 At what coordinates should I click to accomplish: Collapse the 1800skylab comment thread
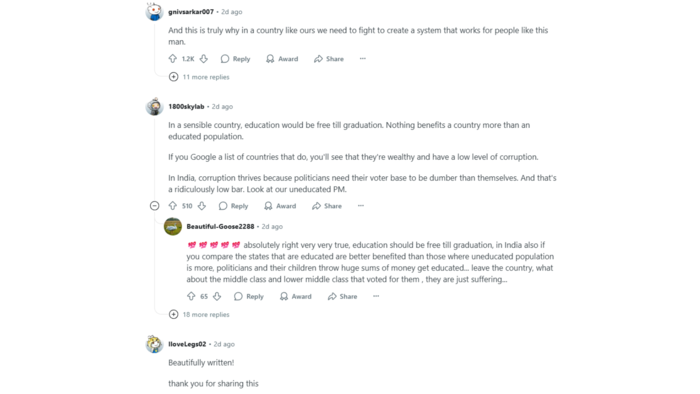[154, 206]
